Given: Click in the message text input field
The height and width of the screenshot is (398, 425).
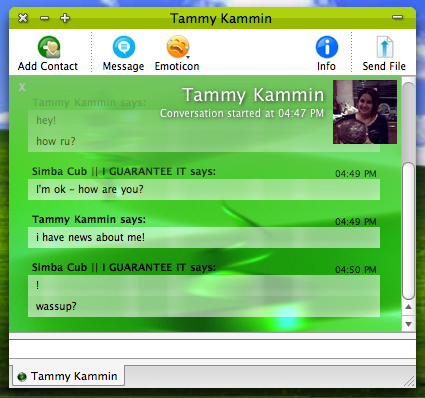Looking at the screenshot, I should [x=212, y=349].
